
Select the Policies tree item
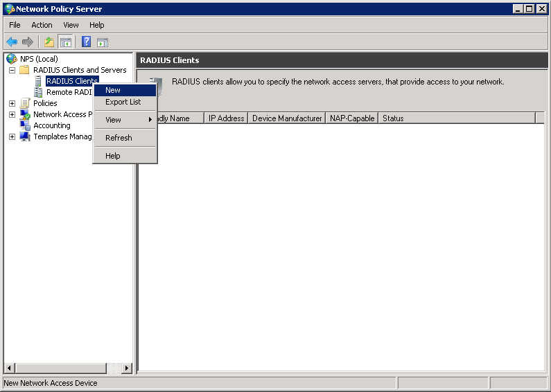[45, 103]
